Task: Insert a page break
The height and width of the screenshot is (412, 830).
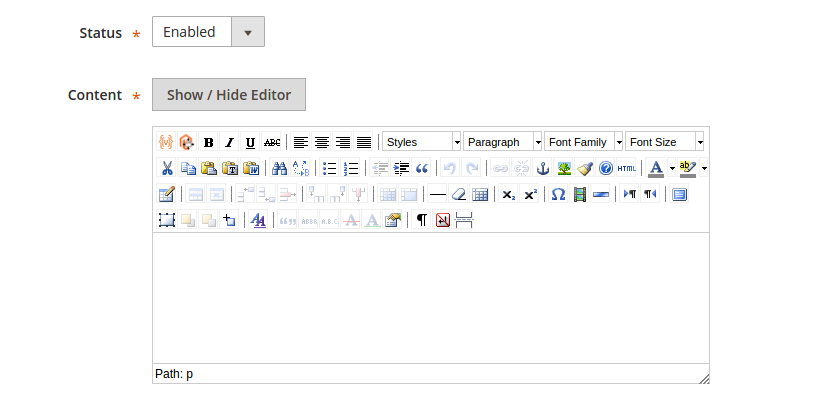Action: [464, 220]
